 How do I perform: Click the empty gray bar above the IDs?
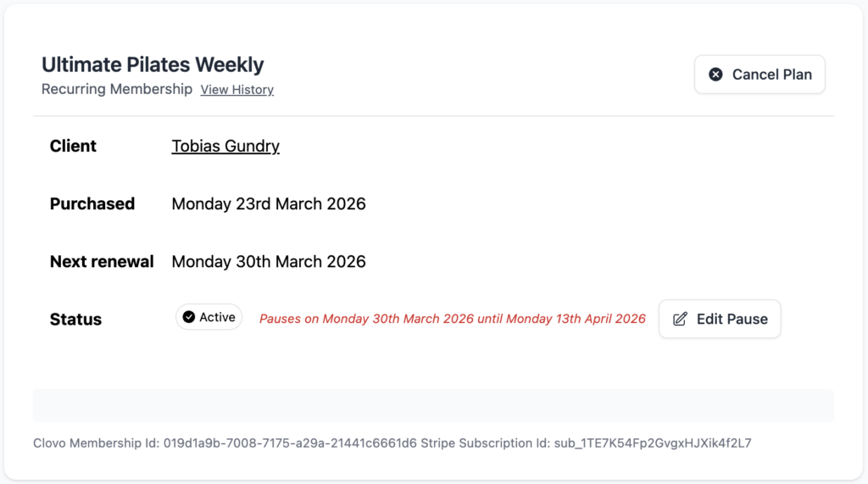pyautogui.click(x=433, y=405)
